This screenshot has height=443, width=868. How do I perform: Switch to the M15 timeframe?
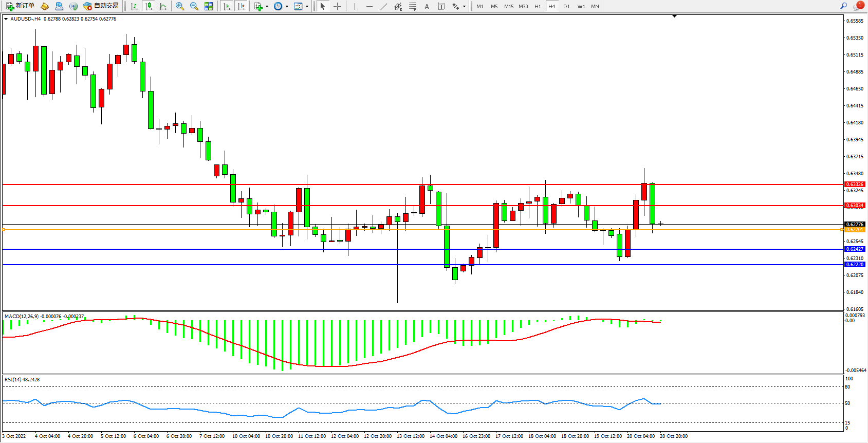tap(509, 6)
